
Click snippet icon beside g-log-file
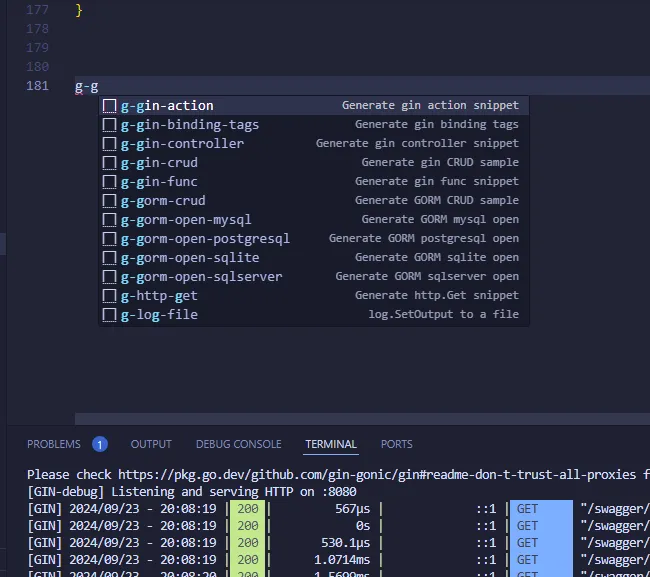pos(110,315)
